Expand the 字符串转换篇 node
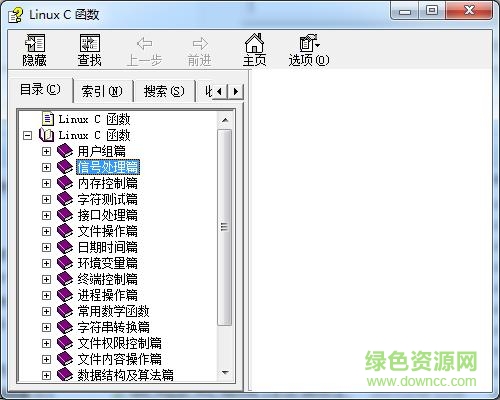Screen dimensions: 500x400 tap(46, 327)
